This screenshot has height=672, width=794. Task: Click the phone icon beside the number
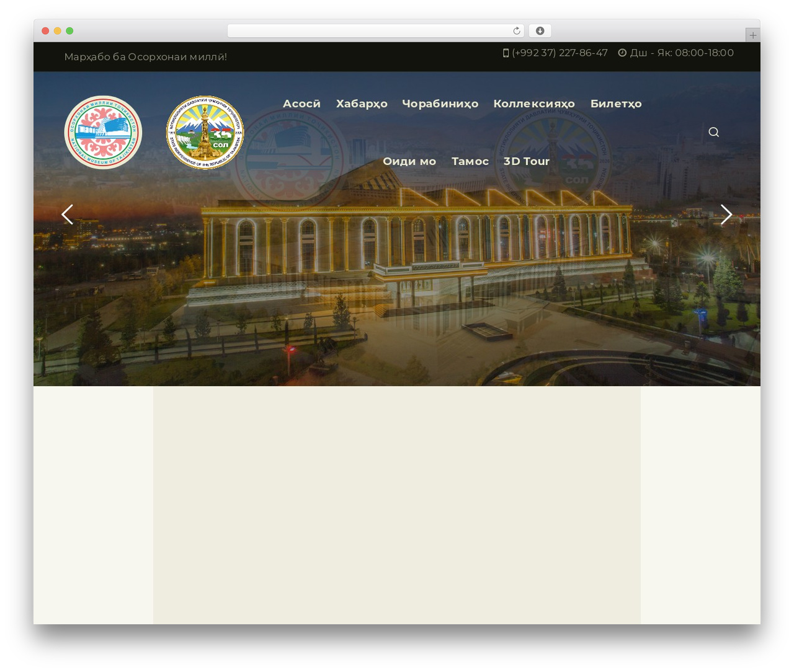click(x=506, y=53)
